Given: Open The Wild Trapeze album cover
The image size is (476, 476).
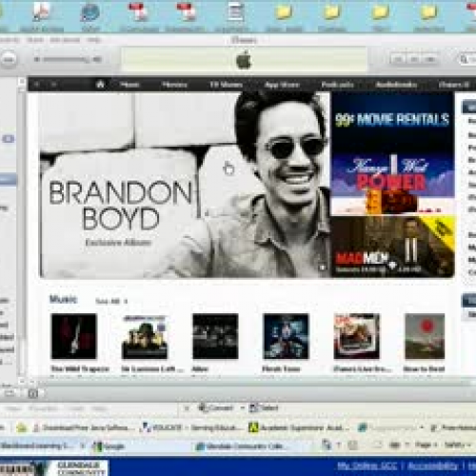Looking at the screenshot, I should point(74,336).
